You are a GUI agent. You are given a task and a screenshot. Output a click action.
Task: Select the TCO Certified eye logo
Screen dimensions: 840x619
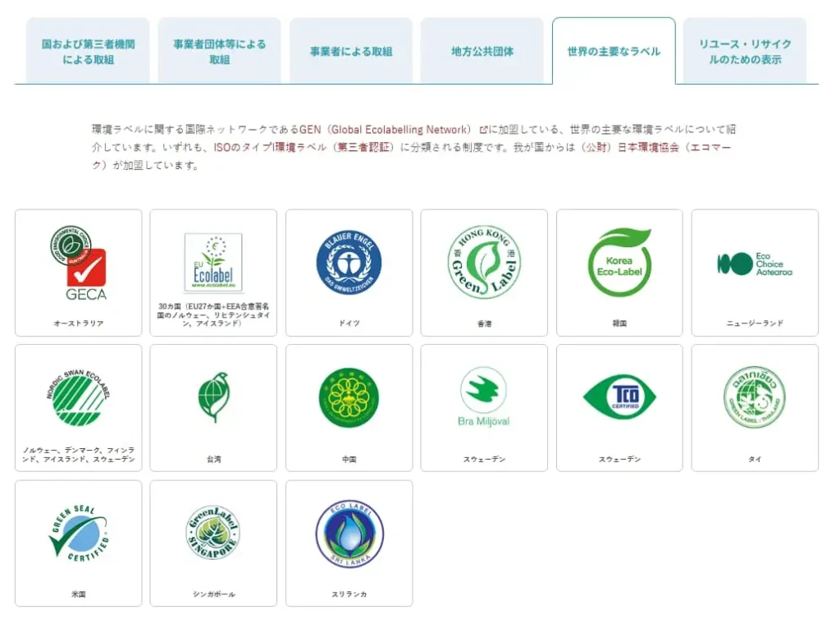click(619, 397)
